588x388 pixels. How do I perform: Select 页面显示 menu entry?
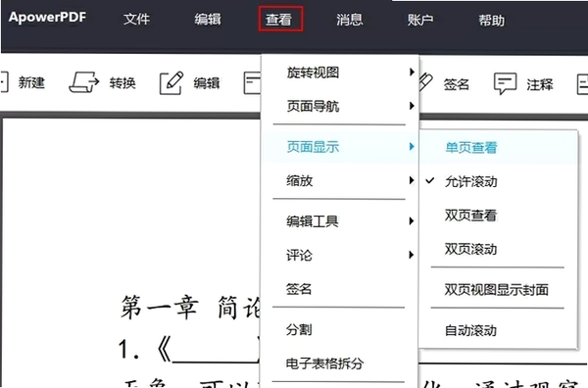[x=340, y=147]
